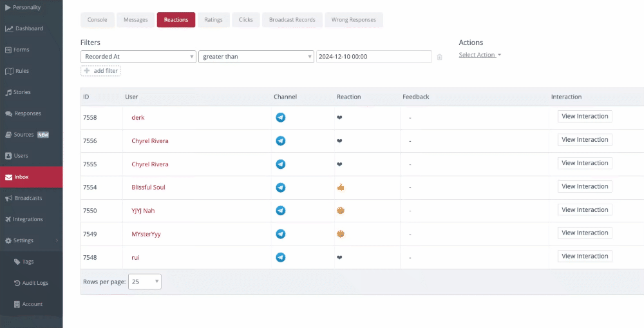The height and width of the screenshot is (328, 644).
Task: Change Rows per page dropdown
Action: tap(145, 282)
